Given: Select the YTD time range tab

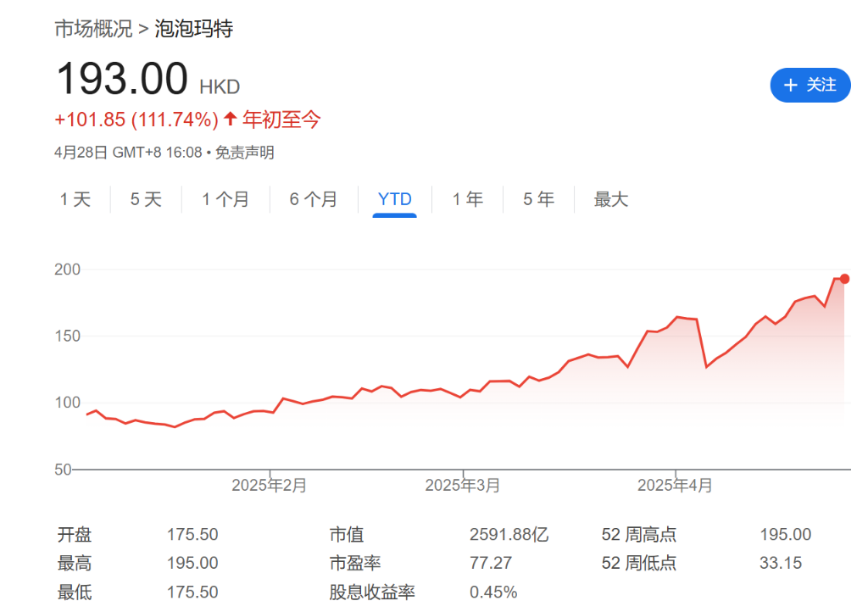Looking at the screenshot, I should 395,199.
